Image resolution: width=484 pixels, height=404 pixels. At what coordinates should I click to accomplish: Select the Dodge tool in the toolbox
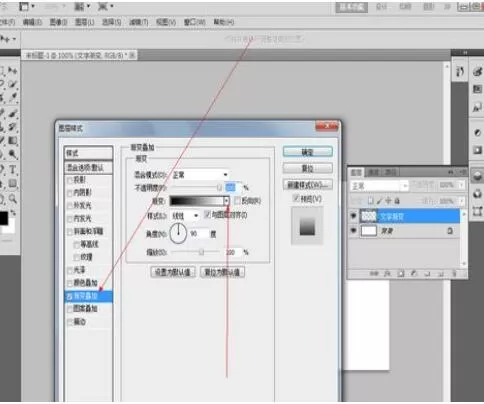pos(12,154)
